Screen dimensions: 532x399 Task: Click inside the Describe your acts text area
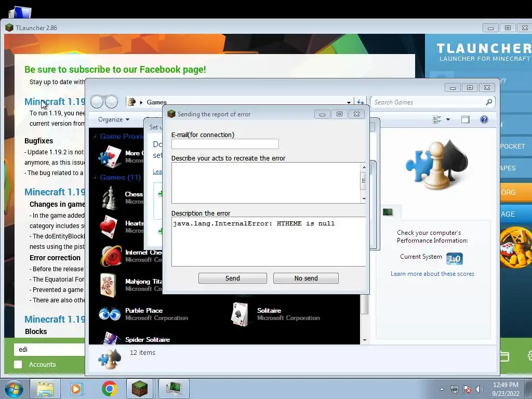[x=265, y=183]
